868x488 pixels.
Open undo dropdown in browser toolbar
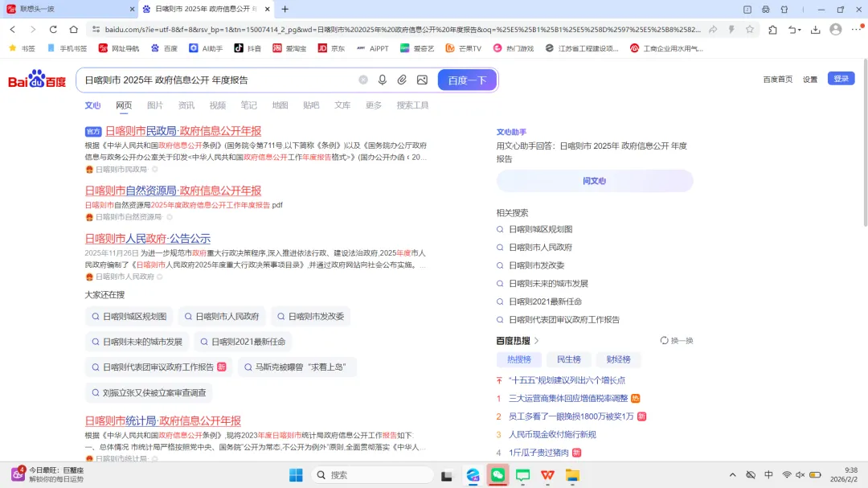795,30
